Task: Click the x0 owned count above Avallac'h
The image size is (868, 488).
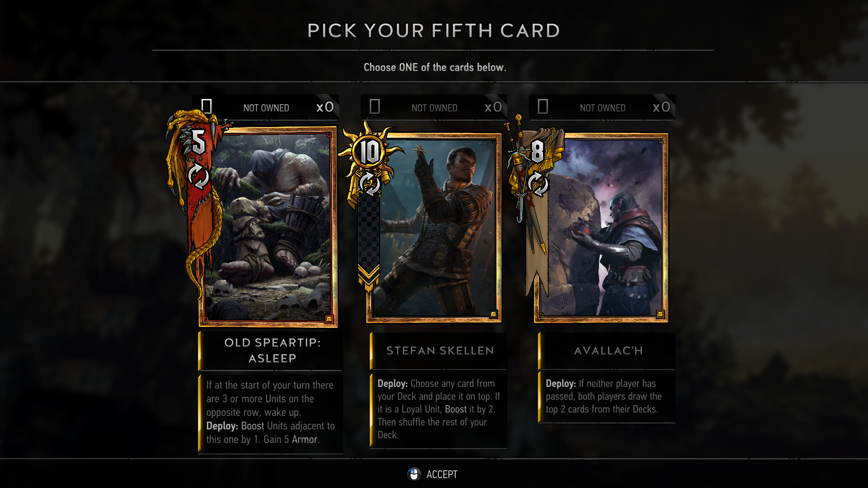Action: pyautogui.click(x=661, y=107)
